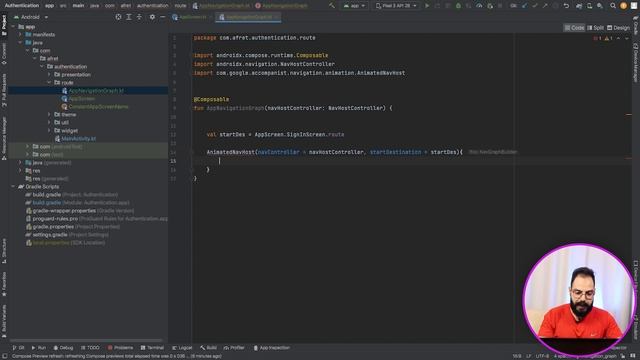Open the Android project view dropdown

tap(31, 17)
